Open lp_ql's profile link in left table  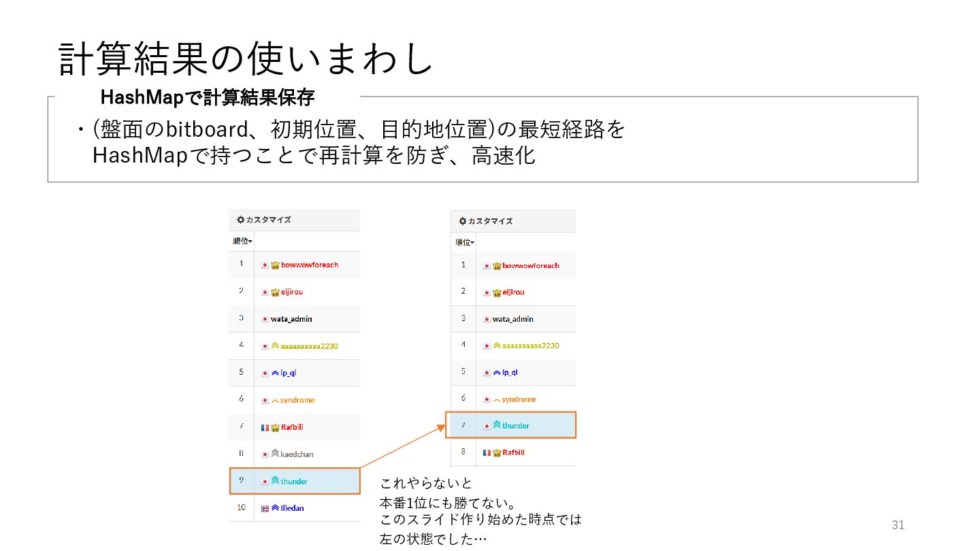point(289,373)
